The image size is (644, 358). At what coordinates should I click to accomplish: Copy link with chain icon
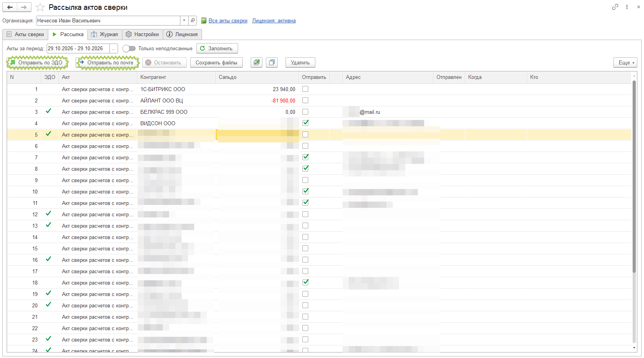(x=615, y=7)
